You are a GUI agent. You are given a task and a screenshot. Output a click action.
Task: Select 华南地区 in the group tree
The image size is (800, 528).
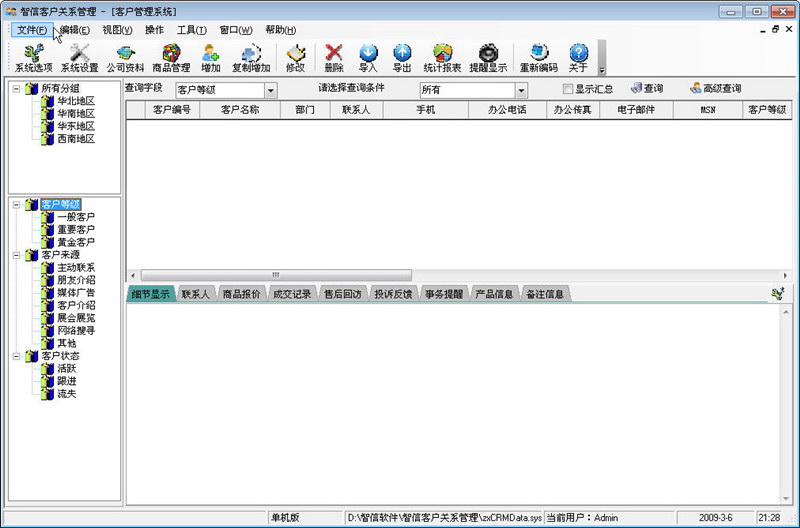coord(76,114)
